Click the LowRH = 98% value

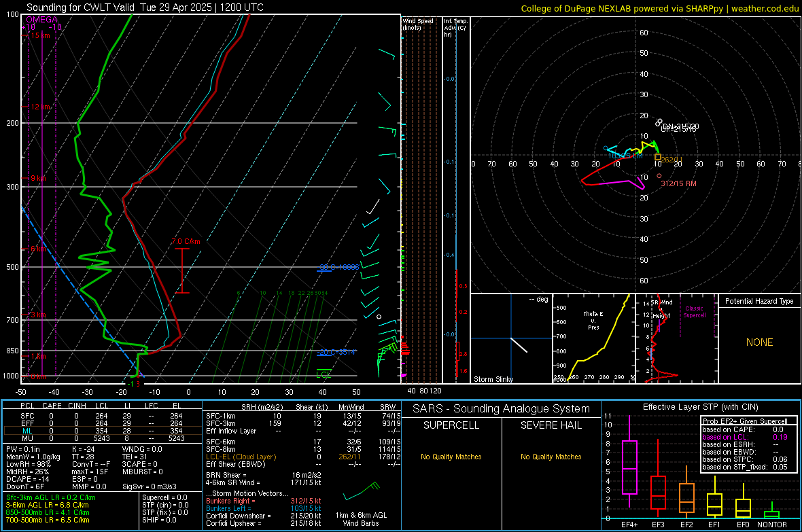coord(28,464)
